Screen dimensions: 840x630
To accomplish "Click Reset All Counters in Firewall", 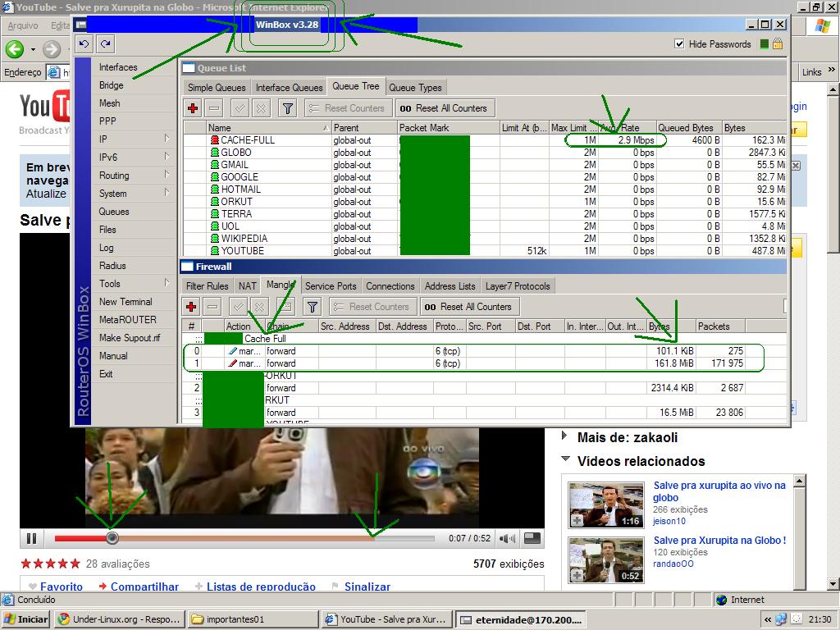I will pos(468,307).
